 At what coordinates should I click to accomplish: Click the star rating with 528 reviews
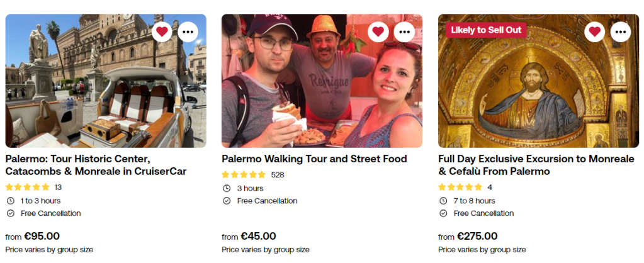(244, 174)
